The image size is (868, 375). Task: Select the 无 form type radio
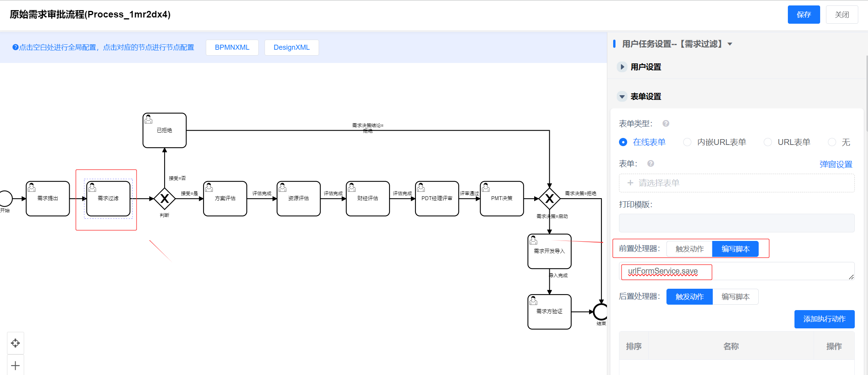(x=832, y=142)
